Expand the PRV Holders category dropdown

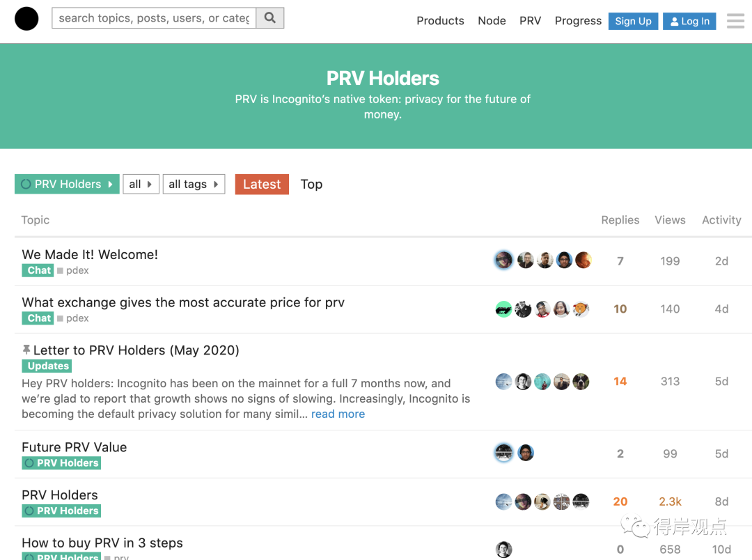click(67, 185)
